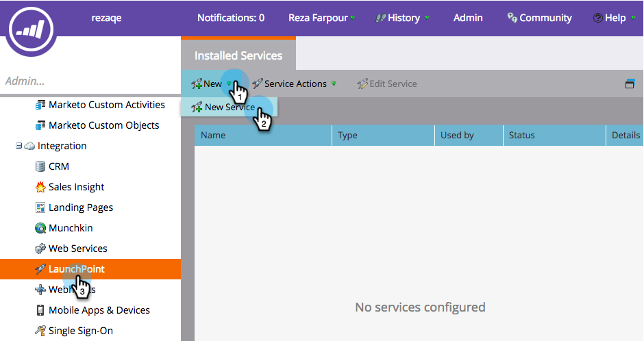
Task: Sort by the Name column header
Action: pyautogui.click(x=263, y=136)
